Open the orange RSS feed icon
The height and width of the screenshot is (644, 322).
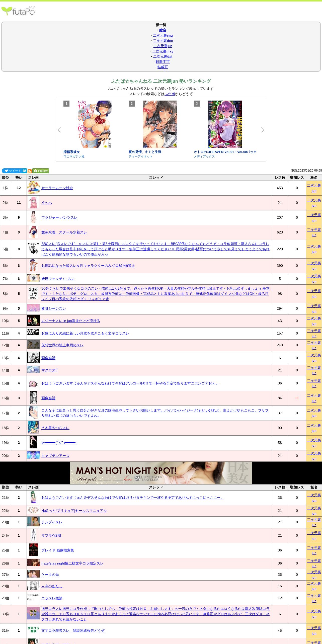point(30,171)
